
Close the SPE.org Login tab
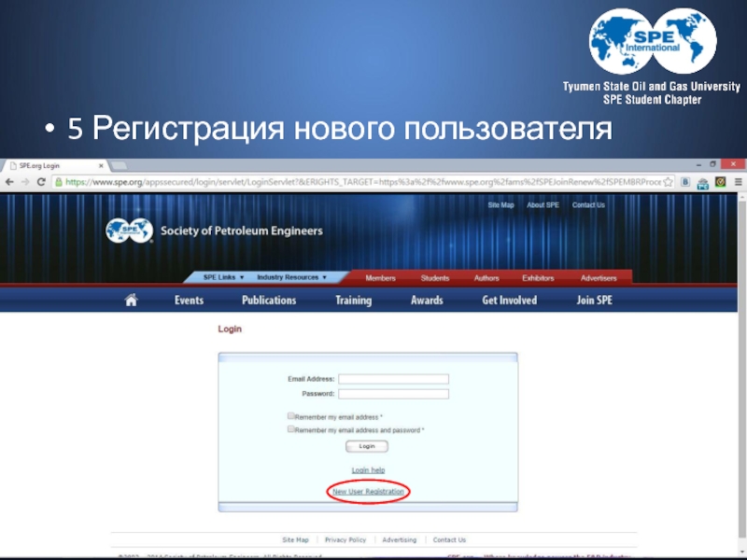101,166
